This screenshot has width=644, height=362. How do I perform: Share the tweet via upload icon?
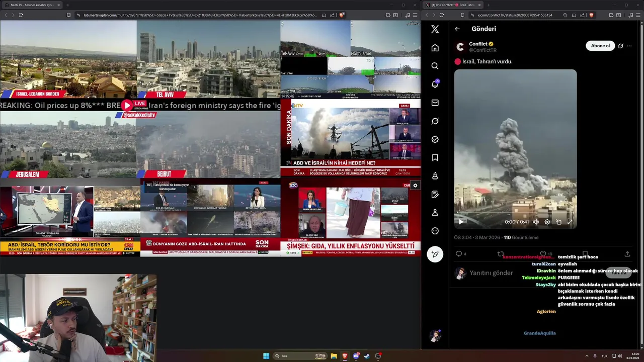(x=627, y=254)
